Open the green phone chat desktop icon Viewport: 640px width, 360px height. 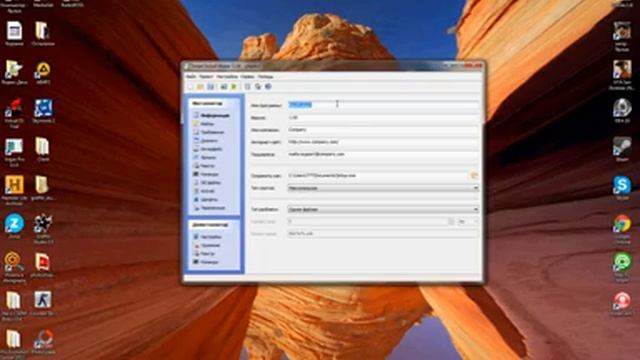(622, 267)
